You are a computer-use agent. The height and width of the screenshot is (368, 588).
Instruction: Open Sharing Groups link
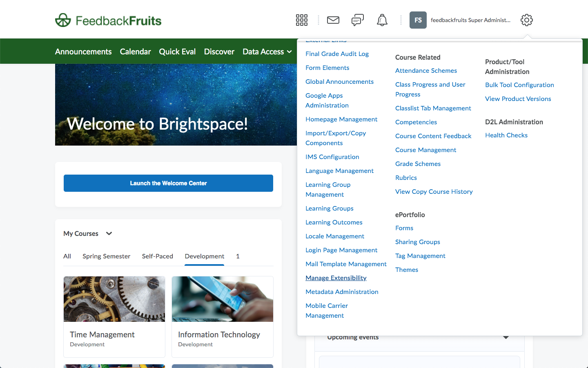coord(418,242)
